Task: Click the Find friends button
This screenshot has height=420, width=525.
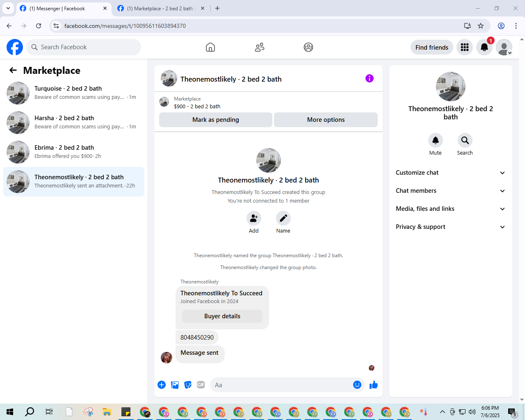Action: coord(432,47)
